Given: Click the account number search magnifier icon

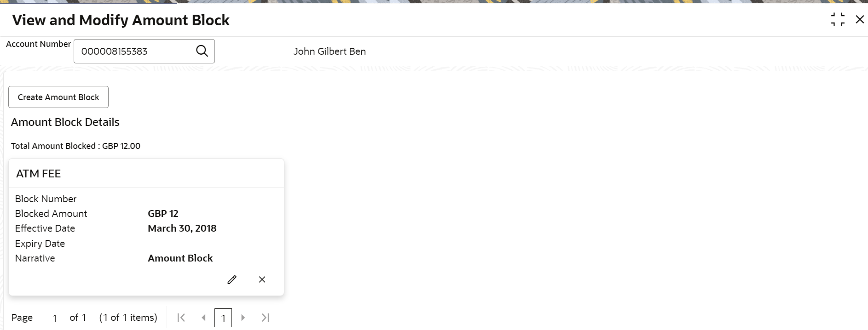Looking at the screenshot, I should pos(202,51).
